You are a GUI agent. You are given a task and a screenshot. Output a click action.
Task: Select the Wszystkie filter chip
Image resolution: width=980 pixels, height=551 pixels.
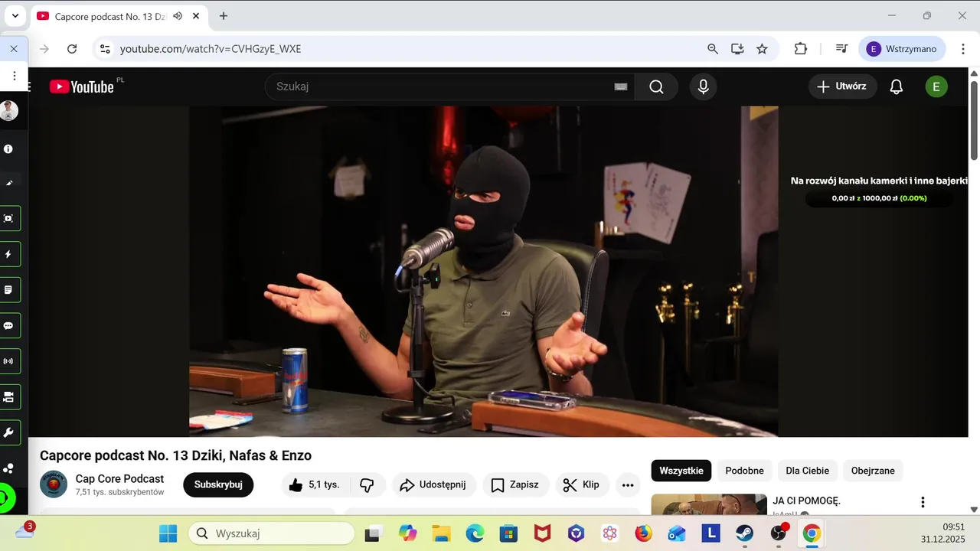pyautogui.click(x=681, y=471)
